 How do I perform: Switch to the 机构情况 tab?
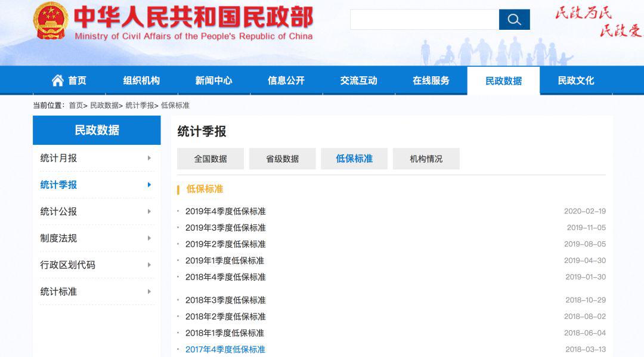point(426,159)
